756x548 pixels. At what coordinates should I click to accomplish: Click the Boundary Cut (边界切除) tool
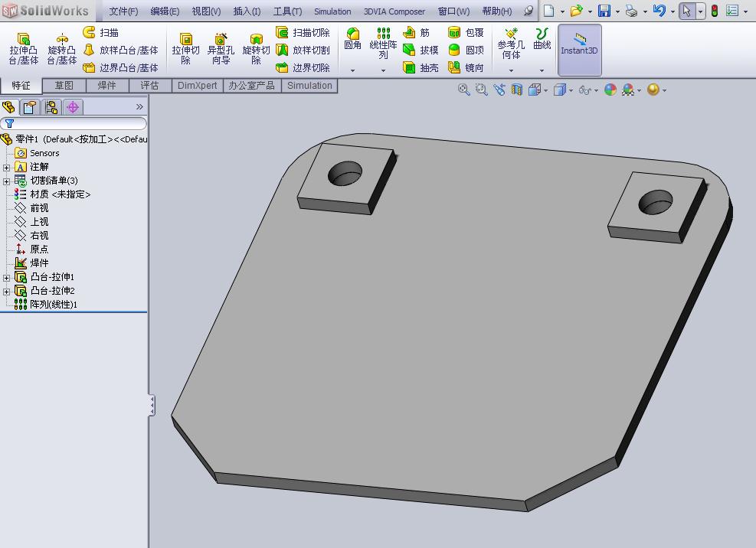point(303,67)
